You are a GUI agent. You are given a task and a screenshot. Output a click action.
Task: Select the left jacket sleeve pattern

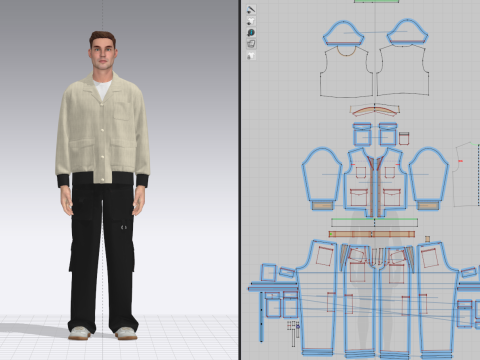[x=322, y=175]
